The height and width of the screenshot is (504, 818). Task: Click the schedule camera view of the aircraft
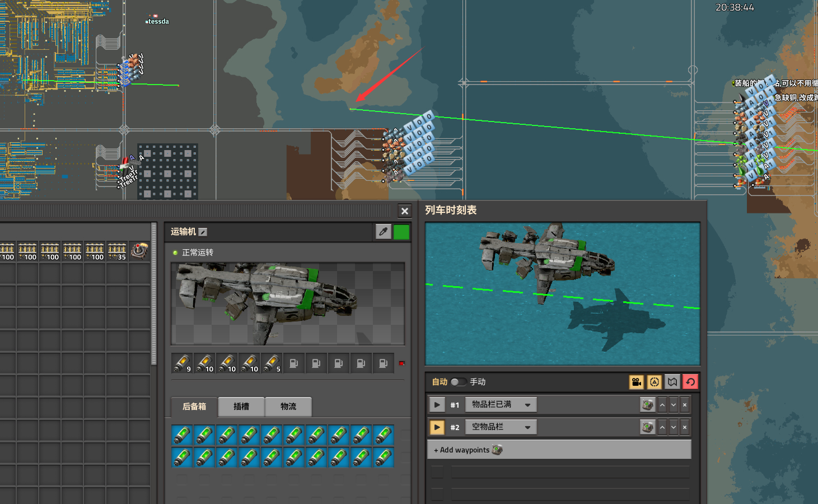[x=563, y=294]
